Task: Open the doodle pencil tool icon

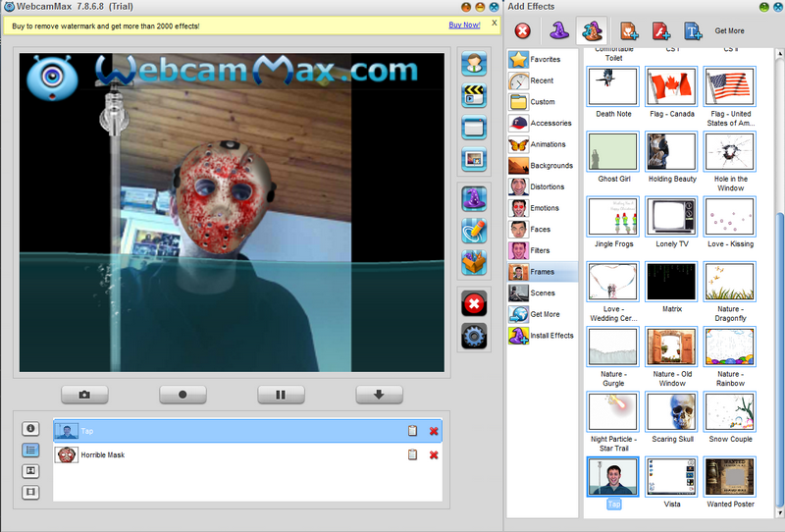Action: click(x=474, y=231)
